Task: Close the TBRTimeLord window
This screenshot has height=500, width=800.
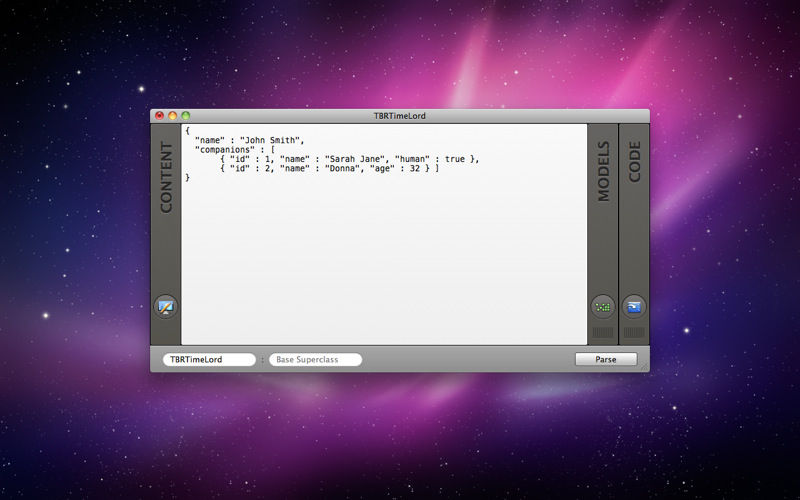Action: pyautogui.click(x=160, y=116)
